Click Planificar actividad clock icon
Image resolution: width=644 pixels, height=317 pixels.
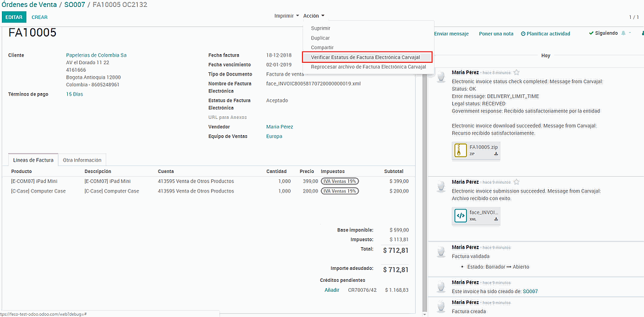click(x=523, y=34)
